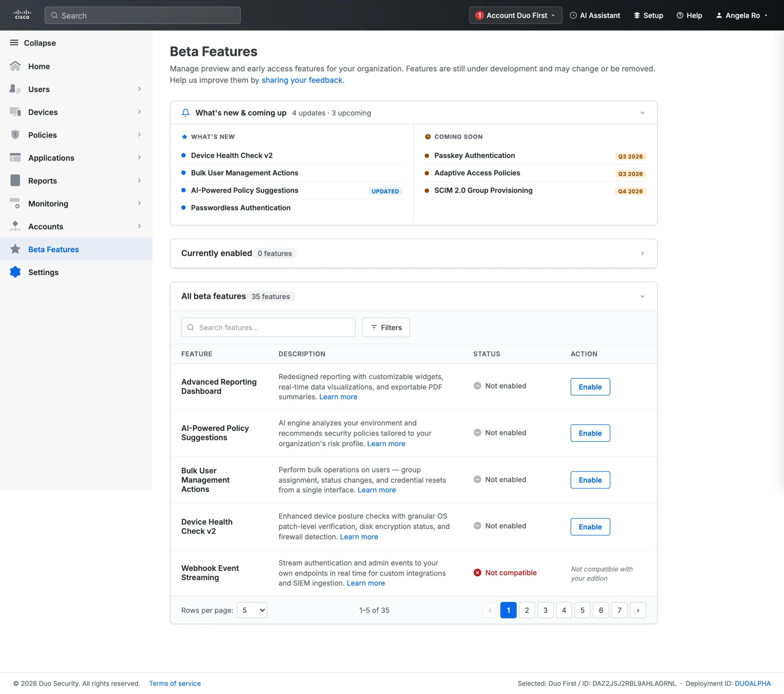Open Learn more for Webhook Event Streaming

tap(366, 583)
